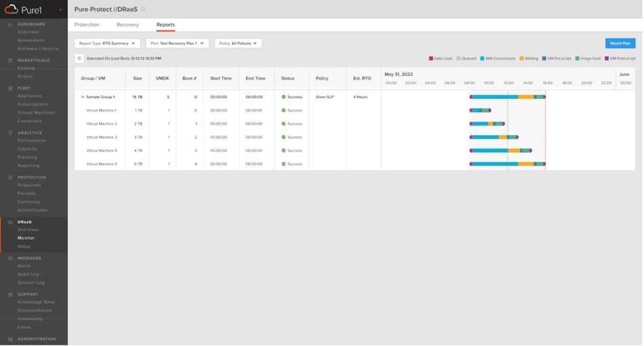Click the blue Model Plan button
644x346 pixels.
coord(620,43)
